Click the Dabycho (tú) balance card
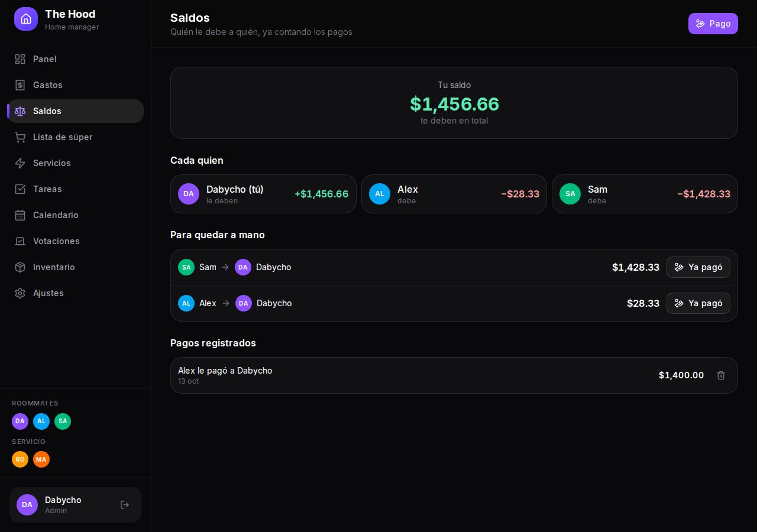 [263, 194]
